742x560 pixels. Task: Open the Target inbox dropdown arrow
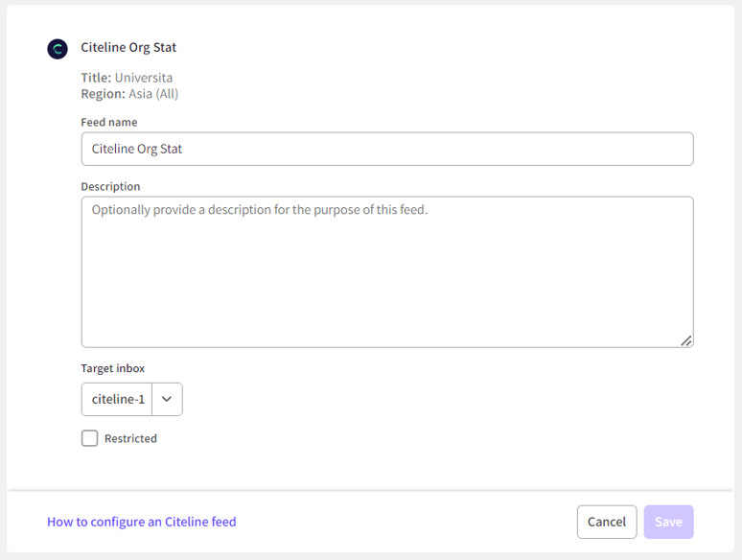[x=167, y=399]
